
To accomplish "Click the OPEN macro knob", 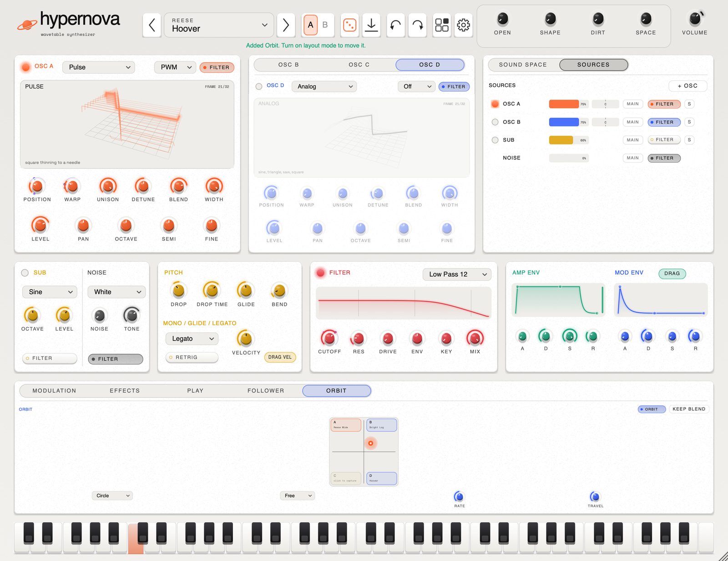I will pos(502,19).
